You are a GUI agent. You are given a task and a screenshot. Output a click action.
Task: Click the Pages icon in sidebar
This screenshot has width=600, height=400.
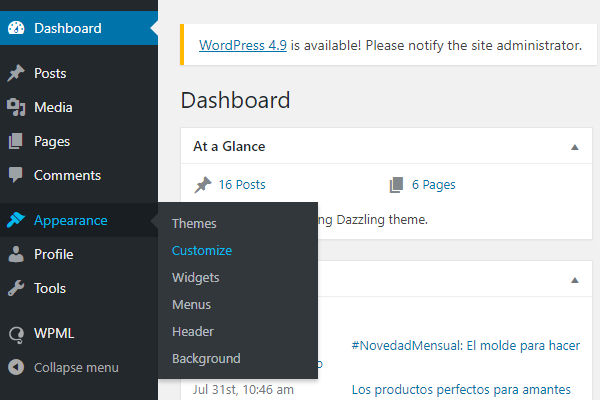[15, 142]
